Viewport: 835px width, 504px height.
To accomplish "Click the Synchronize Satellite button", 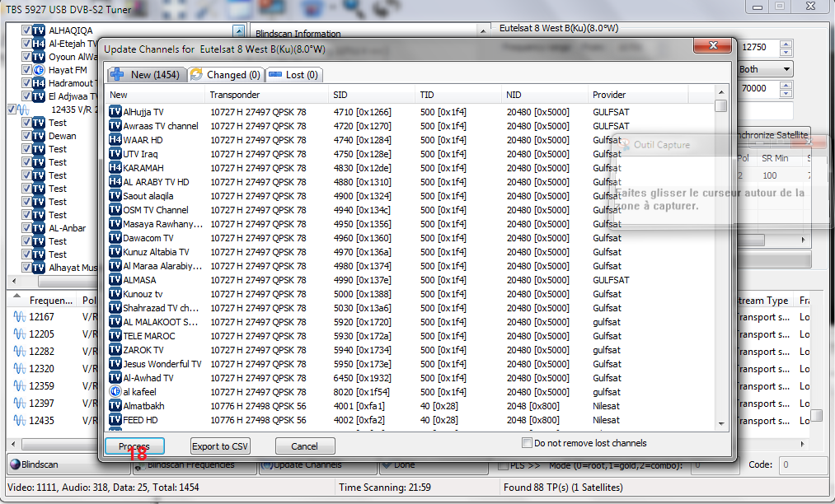I will pyautogui.click(x=772, y=135).
